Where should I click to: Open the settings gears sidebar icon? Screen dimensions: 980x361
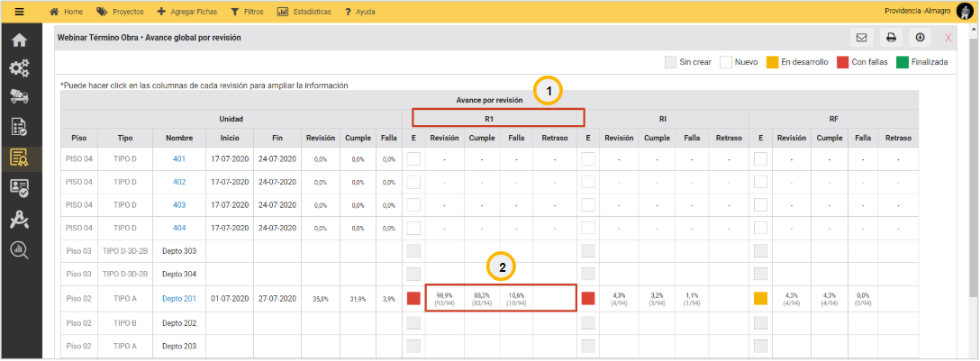[19, 68]
